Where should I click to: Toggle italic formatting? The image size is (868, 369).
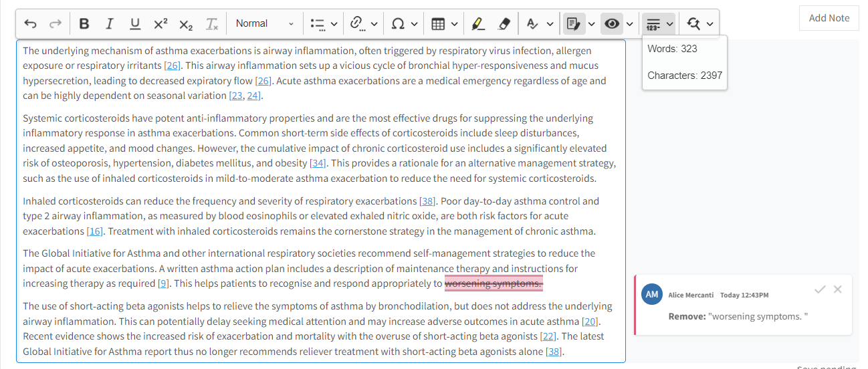tap(109, 24)
